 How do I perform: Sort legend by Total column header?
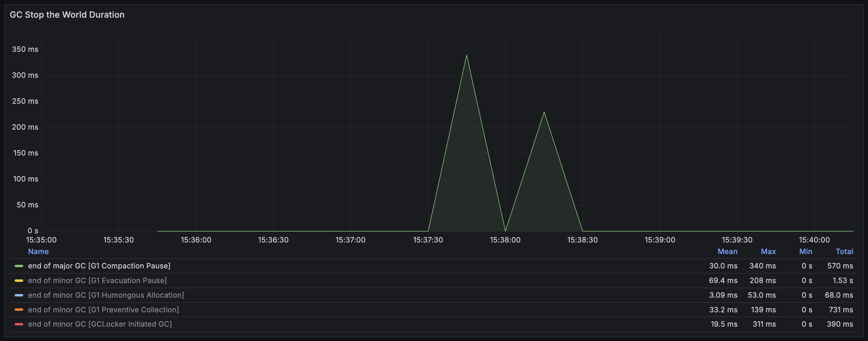pos(844,251)
